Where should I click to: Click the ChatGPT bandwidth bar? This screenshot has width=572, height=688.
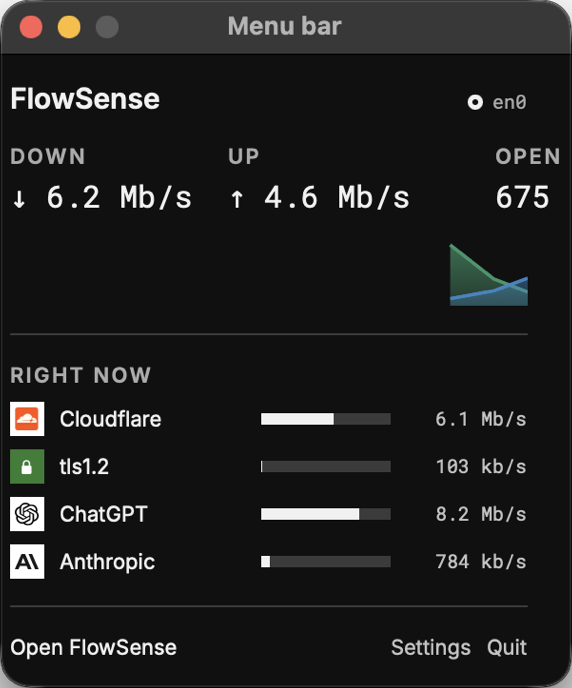point(326,514)
